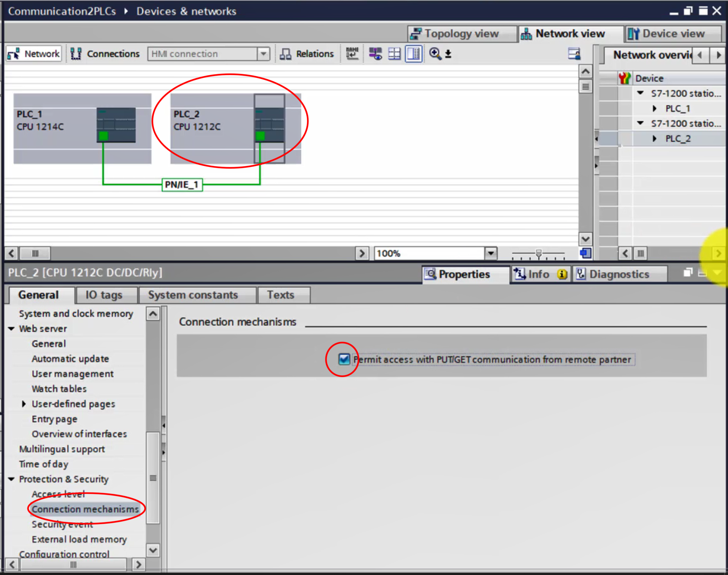Switch to Connections mode in the toolbar
This screenshot has width=728, height=575.
[x=105, y=54]
